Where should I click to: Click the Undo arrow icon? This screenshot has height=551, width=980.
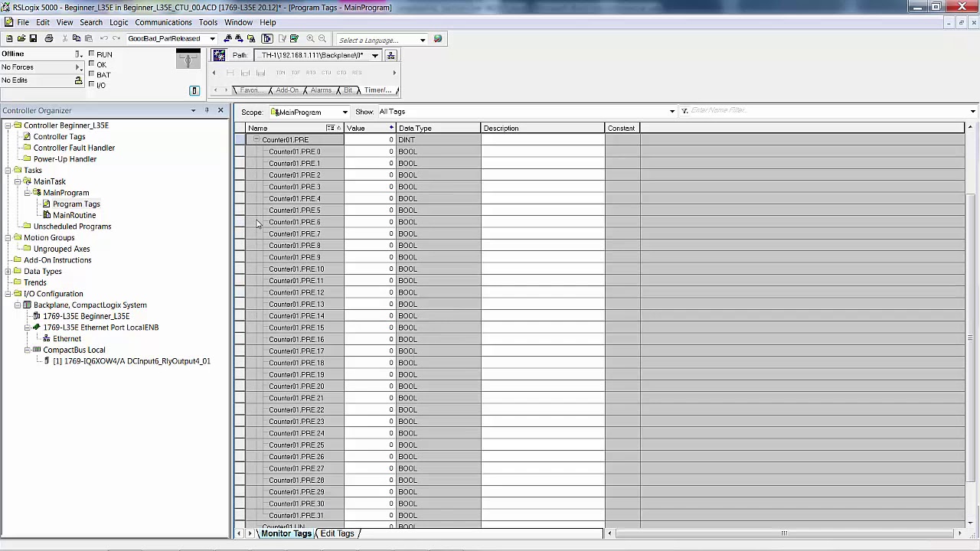pos(104,39)
